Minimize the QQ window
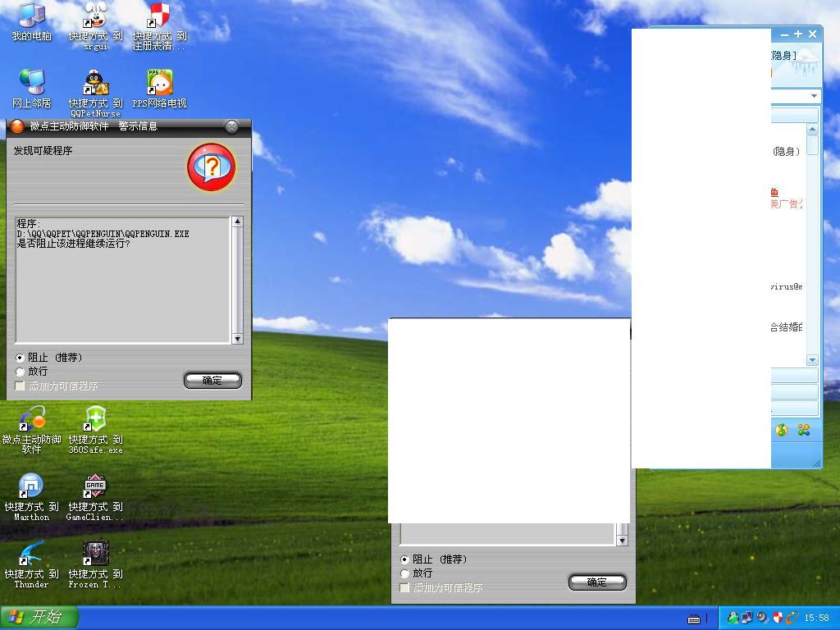Viewport: 840px width, 630px height. (x=784, y=34)
